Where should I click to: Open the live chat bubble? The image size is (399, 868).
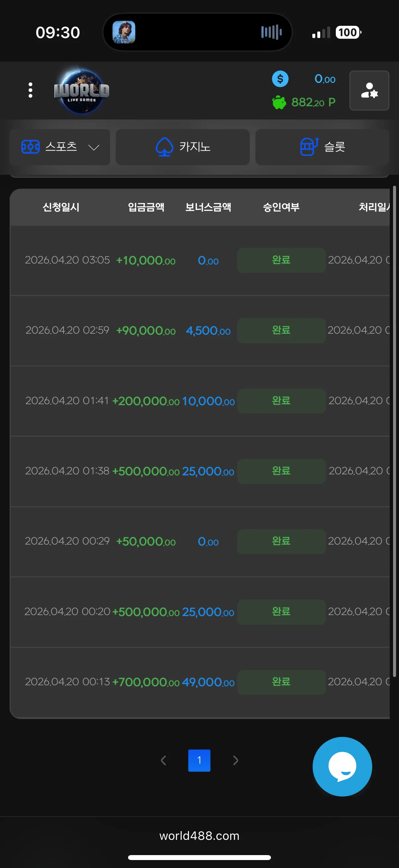pyautogui.click(x=342, y=766)
